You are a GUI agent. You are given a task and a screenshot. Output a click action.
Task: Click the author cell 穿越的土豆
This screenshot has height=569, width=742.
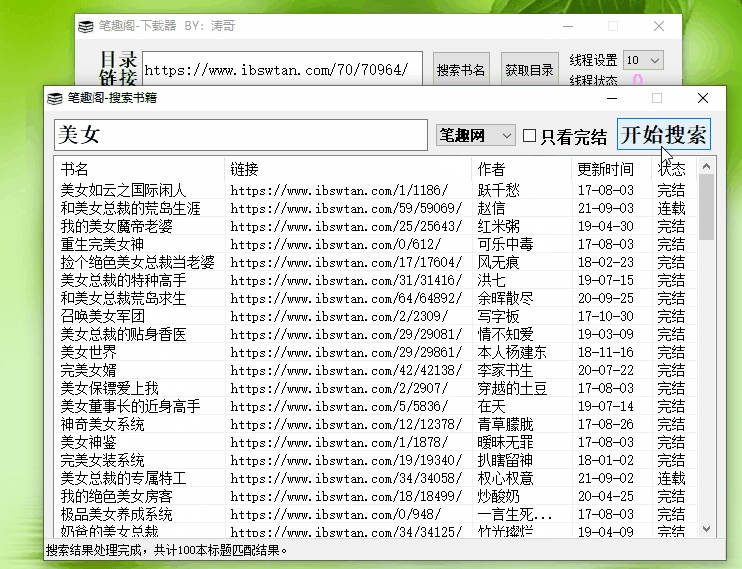point(512,388)
